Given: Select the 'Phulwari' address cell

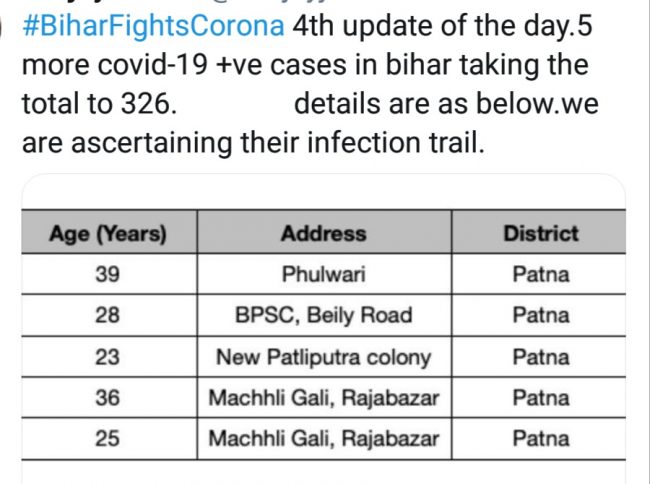Looking at the screenshot, I should 323,275.
